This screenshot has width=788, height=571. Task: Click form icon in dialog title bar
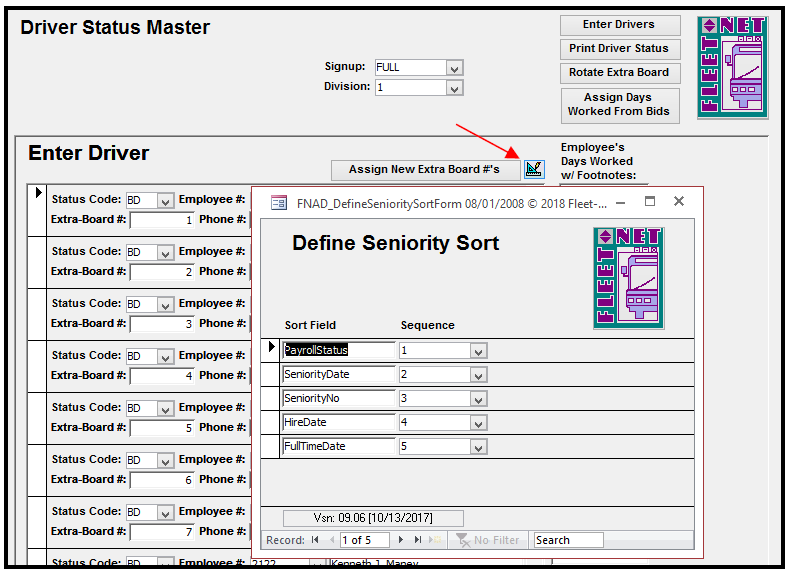[279, 202]
